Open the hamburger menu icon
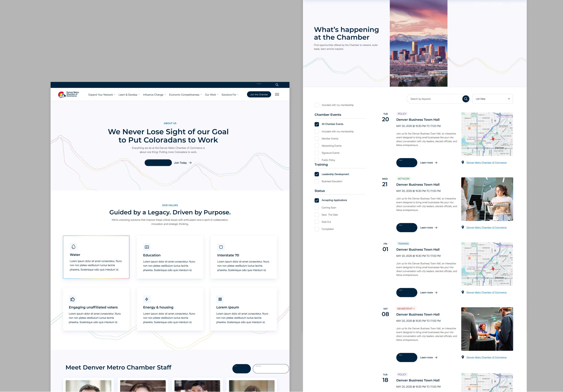 pos(277,94)
